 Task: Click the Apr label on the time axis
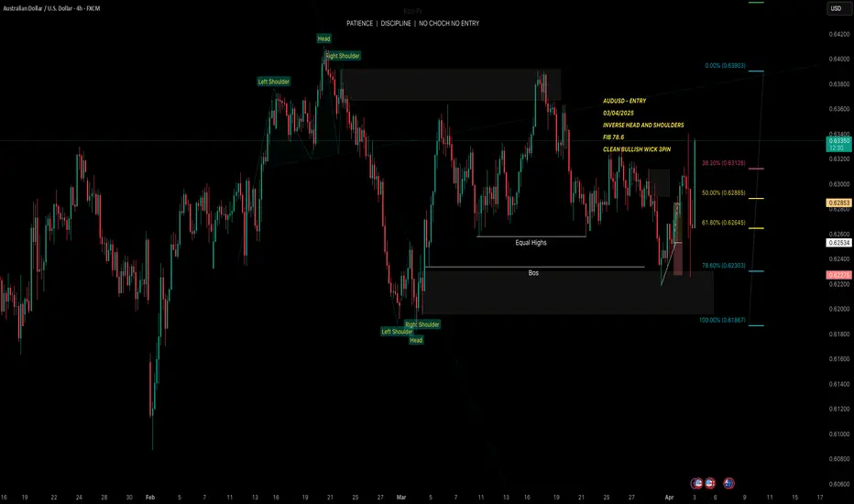click(x=670, y=497)
